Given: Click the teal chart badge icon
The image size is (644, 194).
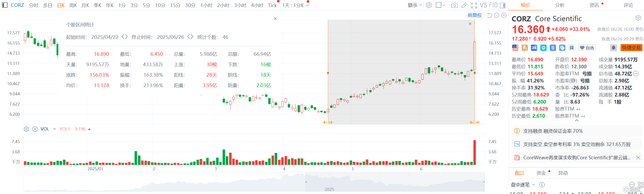Looking at the screenshot, I should point(543,48).
